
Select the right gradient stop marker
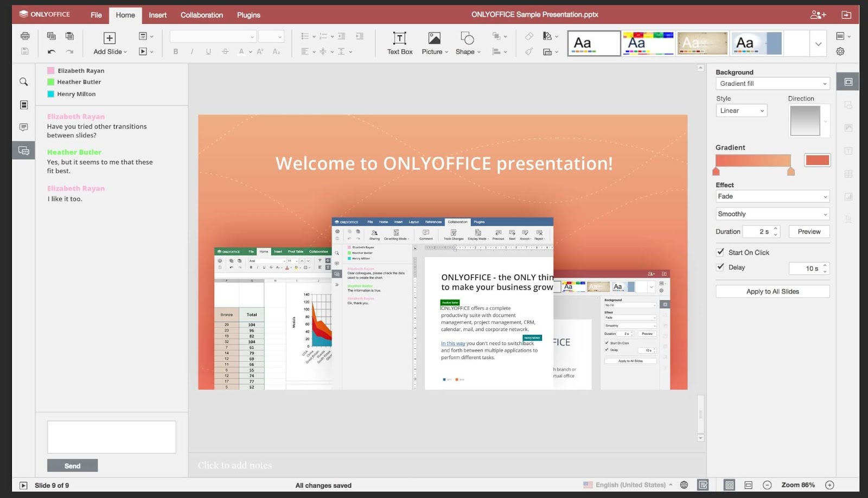tap(791, 171)
